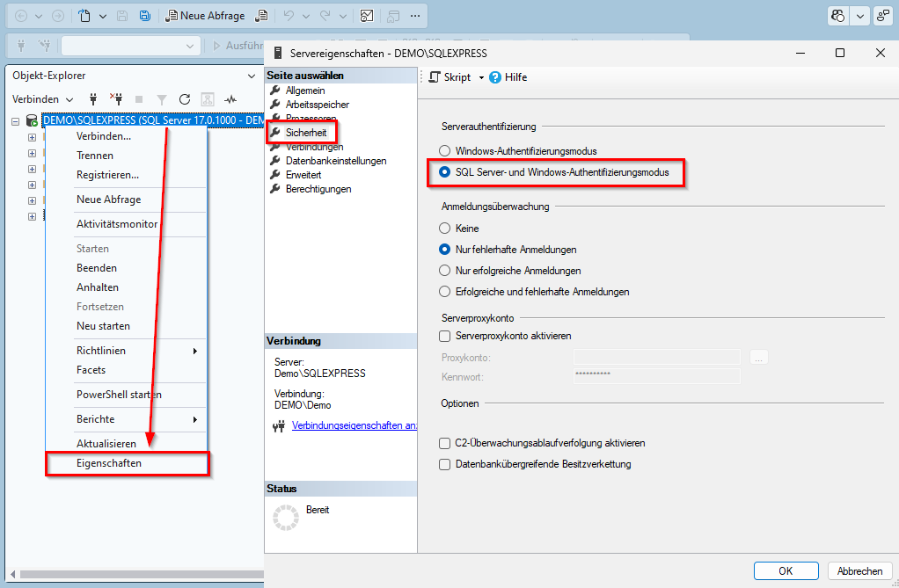The height and width of the screenshot is (588, 899).
Task: Click the navigate forward arrow icon
Action: (58, 16)
